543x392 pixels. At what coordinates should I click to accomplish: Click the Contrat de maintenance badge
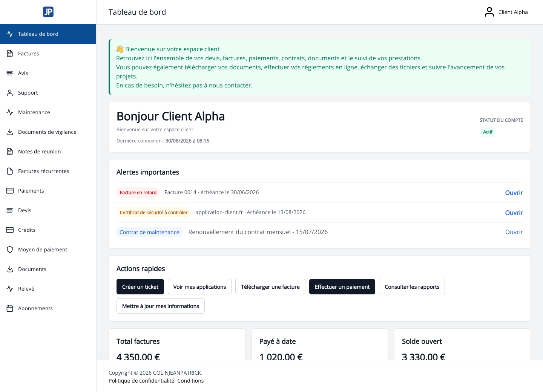149,232
